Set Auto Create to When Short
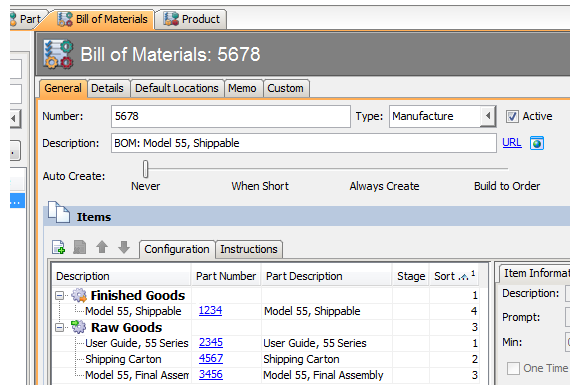Viewport: 580px width, 390px height. (260, 186)
